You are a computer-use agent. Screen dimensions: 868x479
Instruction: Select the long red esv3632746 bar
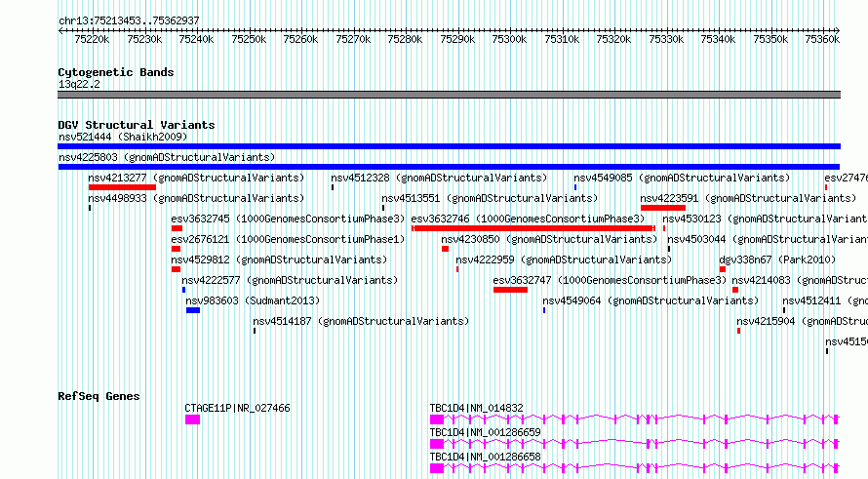pyautogui.click(x=533, y=228)
